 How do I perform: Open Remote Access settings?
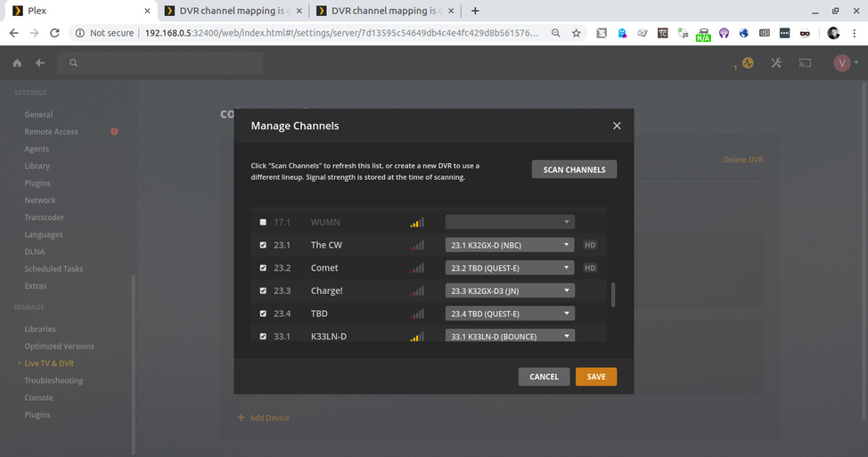click(x=51, y=132)
